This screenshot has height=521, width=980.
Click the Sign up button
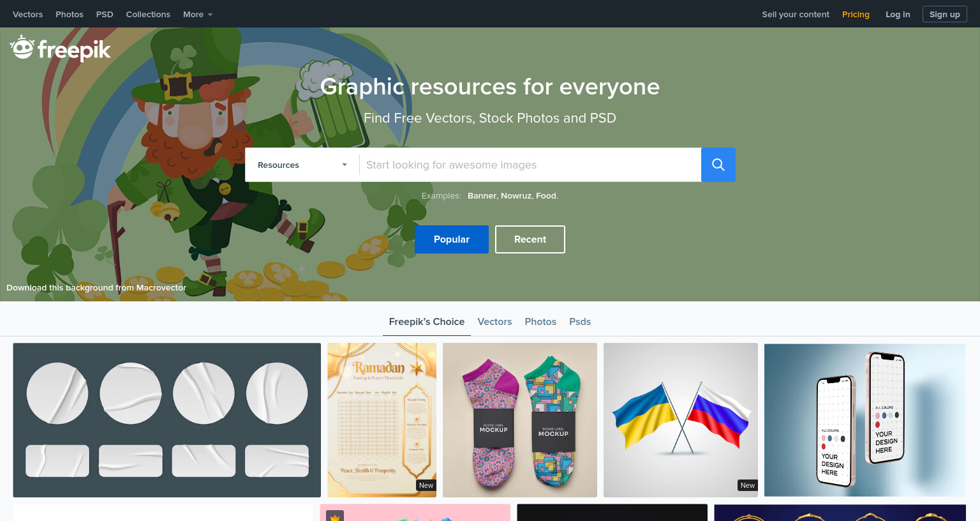point(945,14)
